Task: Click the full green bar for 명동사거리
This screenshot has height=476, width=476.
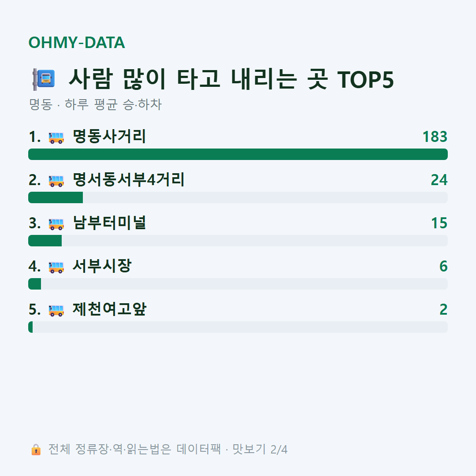Action: 238,154
